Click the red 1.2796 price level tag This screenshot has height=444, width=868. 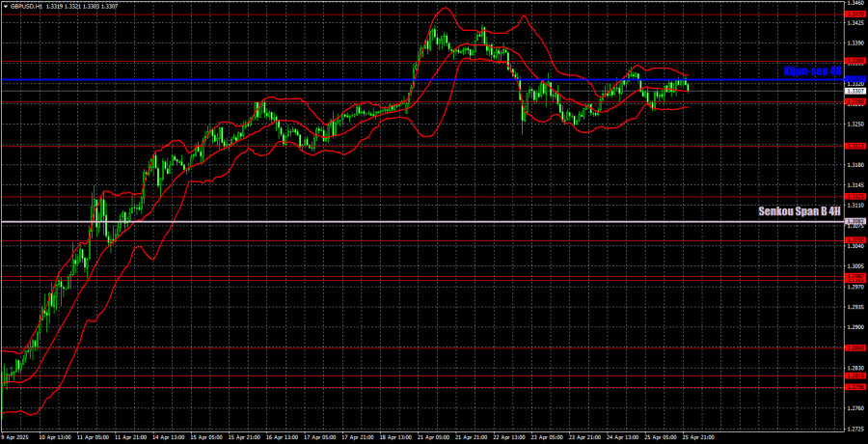click(x=855, y=387)
